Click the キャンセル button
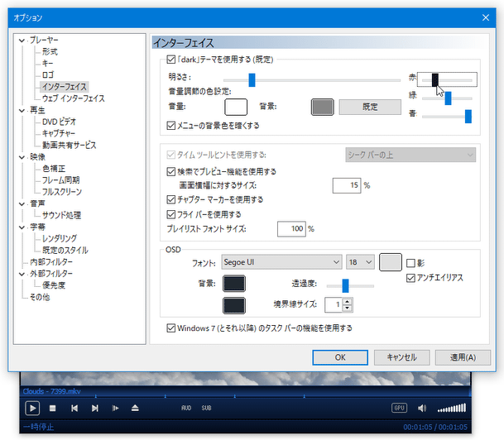Image resolution: width=504 pixels, height=440 pixels. (x=401, y=357)
